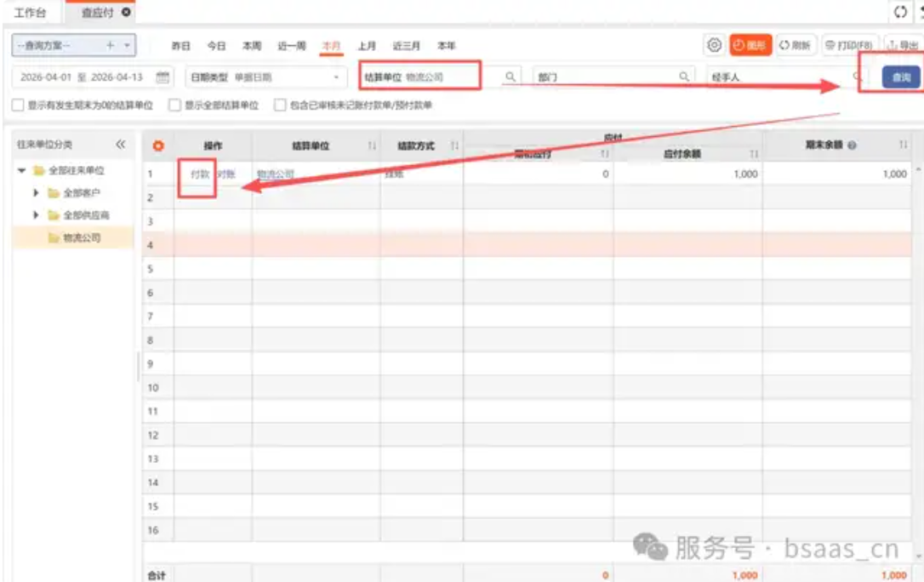Collapse the 往来单位分类 panel with double chevron
This screenshot has height=582, width=924.
(120, 145)
